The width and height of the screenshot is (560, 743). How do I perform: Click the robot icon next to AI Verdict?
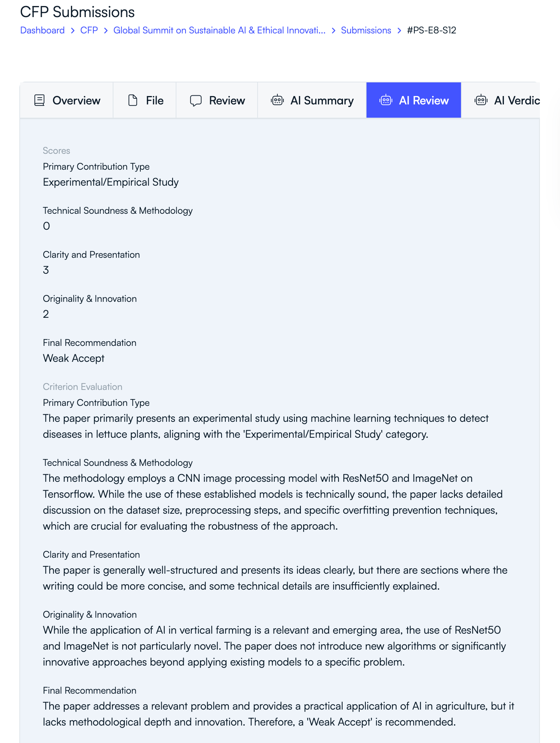(x=481, y=100)
